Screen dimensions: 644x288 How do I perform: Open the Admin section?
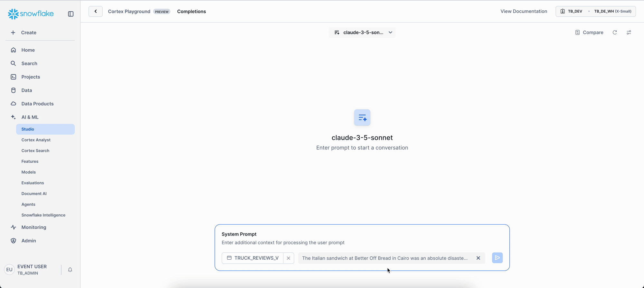tap(29, 241)
